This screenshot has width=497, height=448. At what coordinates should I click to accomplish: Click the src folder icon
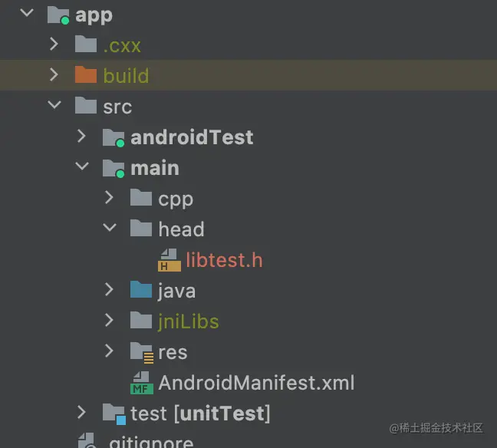tap(86, 105)
